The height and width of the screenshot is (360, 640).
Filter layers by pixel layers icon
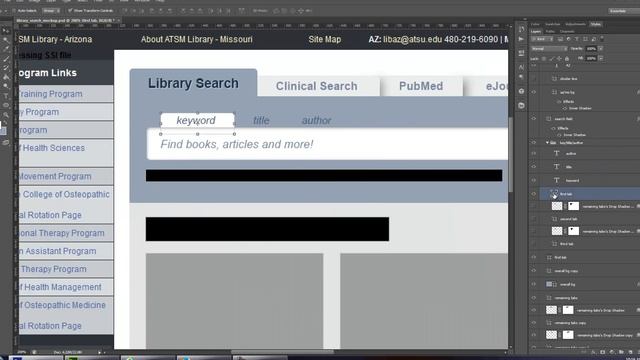[560, 39]
